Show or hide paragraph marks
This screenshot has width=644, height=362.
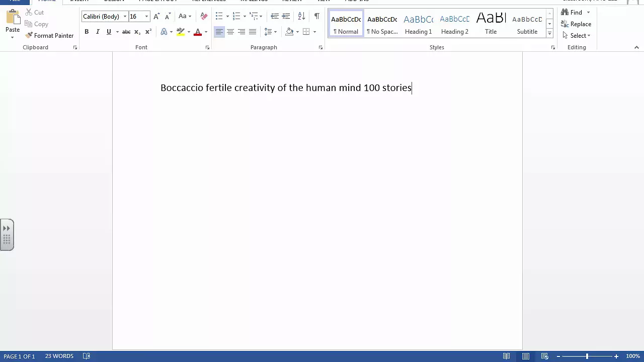(x=316, y=16)
